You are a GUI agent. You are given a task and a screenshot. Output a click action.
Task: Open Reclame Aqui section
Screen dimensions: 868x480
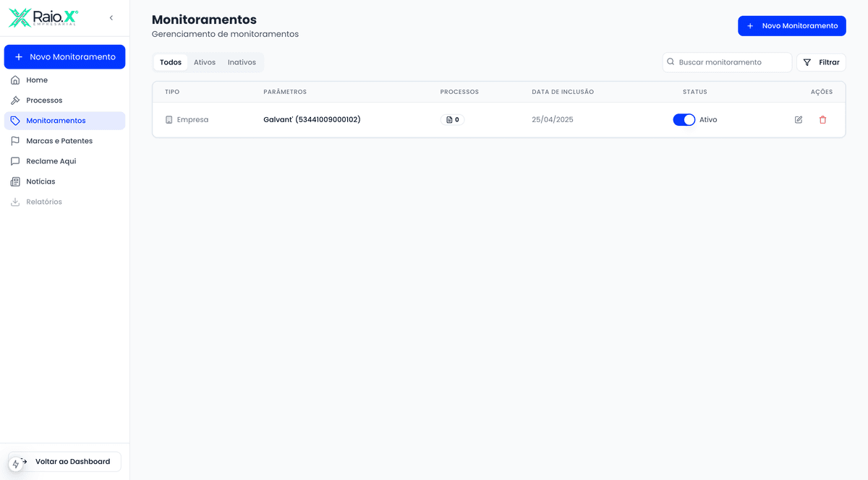[x=64, y=161]
